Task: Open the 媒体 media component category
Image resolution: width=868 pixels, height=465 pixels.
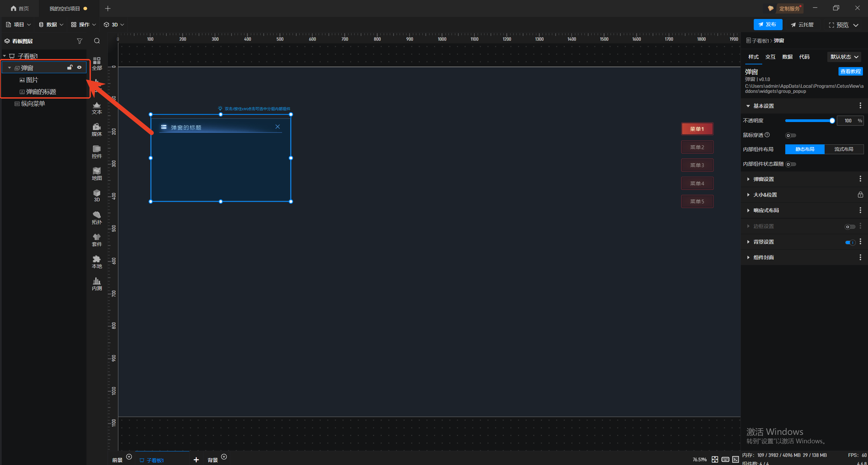Action: tap(97, 129)
